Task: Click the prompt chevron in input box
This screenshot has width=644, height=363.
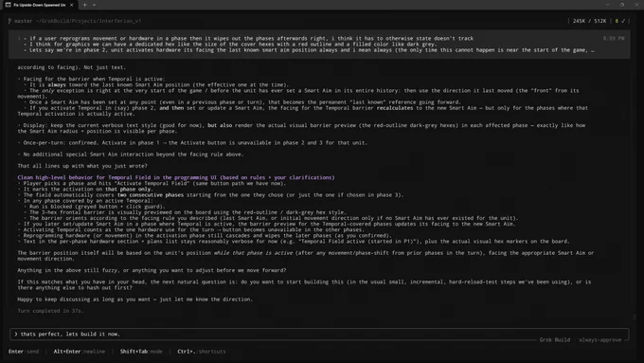Action: click(x=15, y=334)
